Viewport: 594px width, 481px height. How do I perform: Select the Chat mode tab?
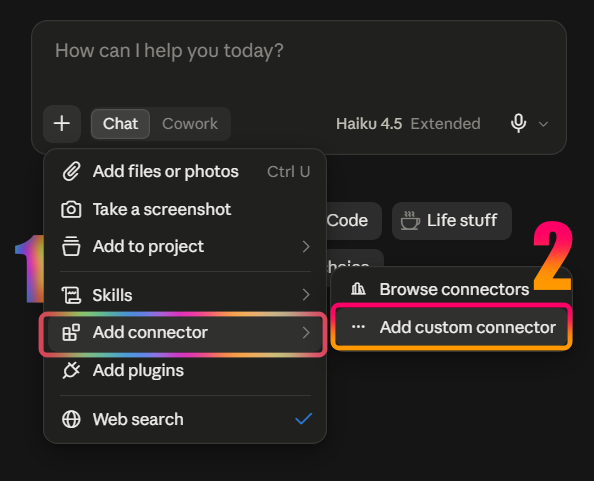click(120, 123)
